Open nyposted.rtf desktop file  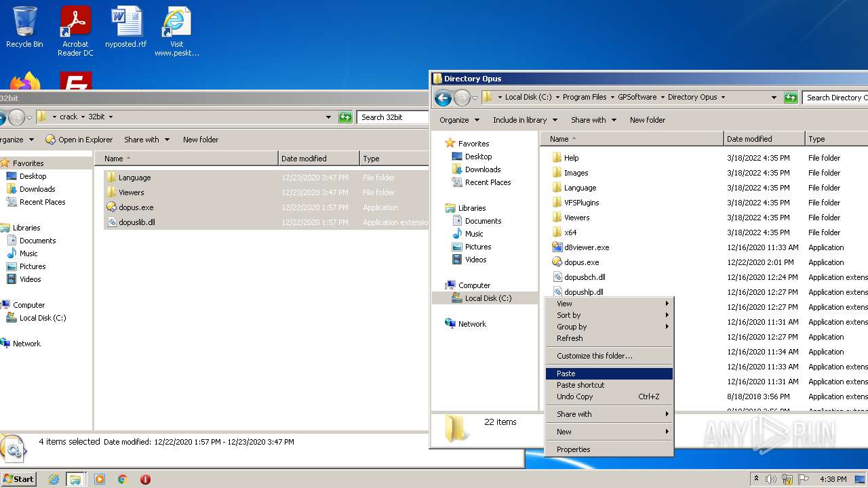126,27
